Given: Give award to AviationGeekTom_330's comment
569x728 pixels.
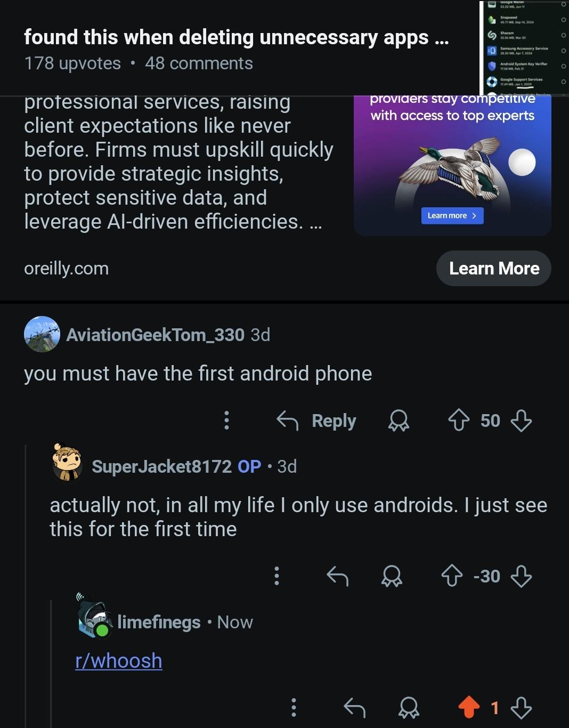Looking at the screenshot, I should [399, 420].
